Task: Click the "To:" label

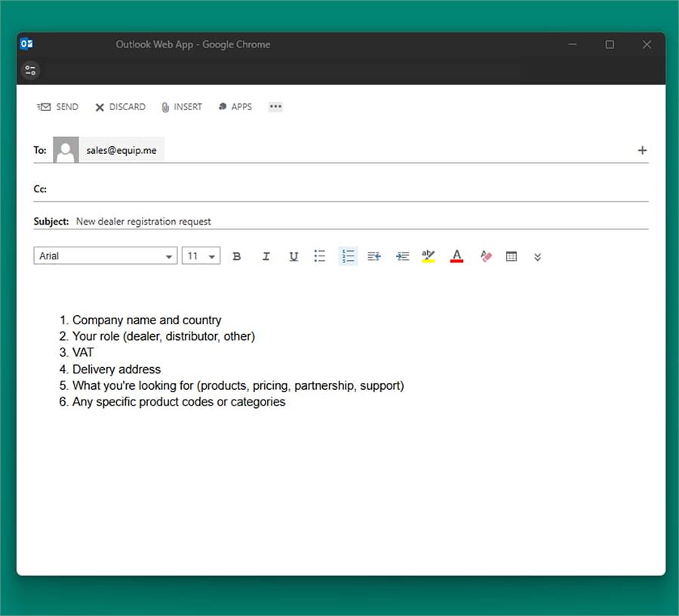Action: [40, 150]
